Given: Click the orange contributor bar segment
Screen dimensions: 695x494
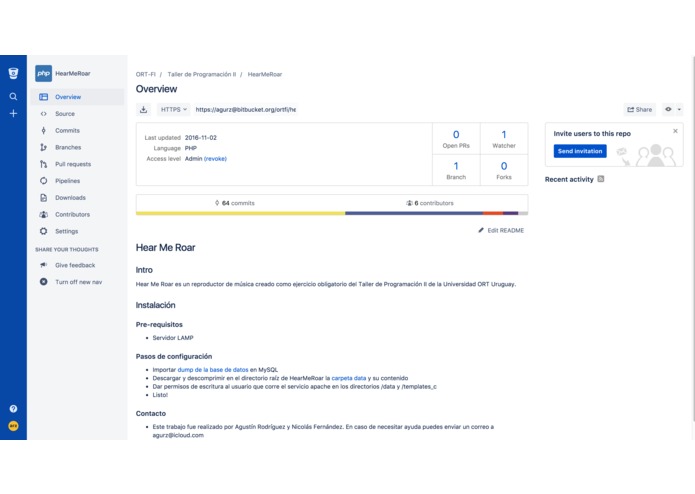Looking at the screenshot, I should (x=493, y=213).
